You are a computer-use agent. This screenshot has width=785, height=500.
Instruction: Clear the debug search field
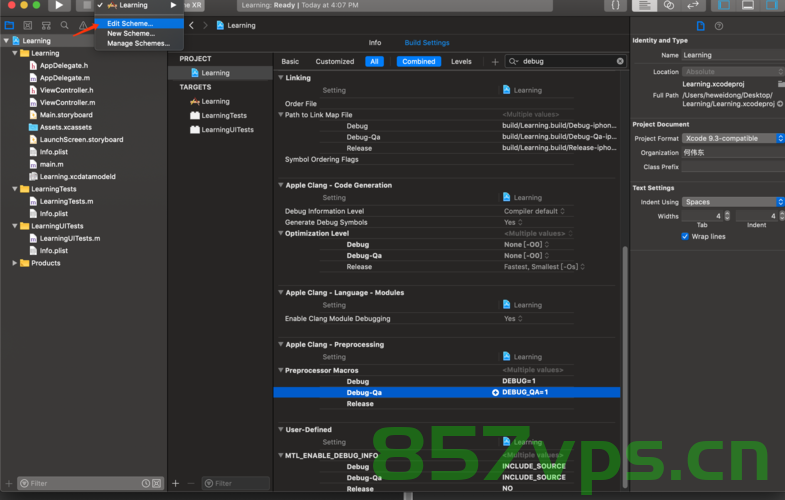pyautogui.click(x=620, y=61)
